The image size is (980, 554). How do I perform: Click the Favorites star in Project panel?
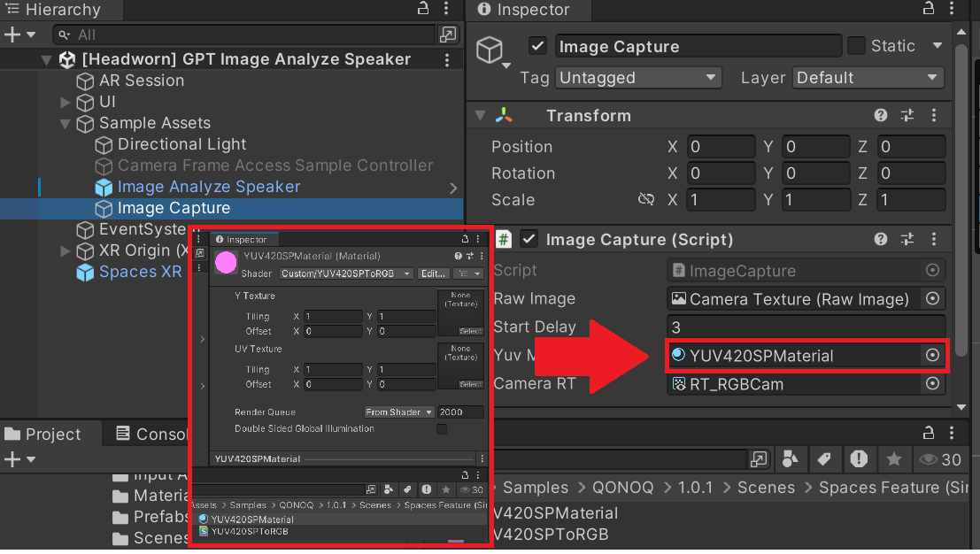[894, 459]
